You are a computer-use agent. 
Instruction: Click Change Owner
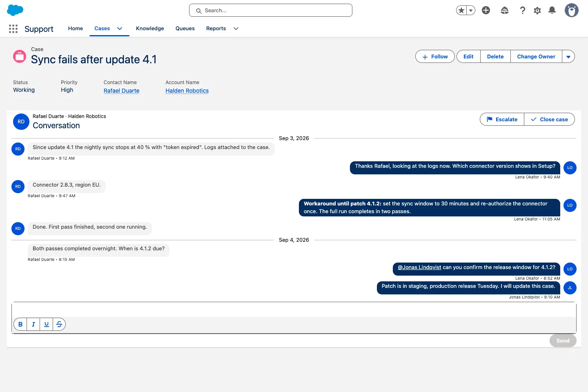click(536, 57)
